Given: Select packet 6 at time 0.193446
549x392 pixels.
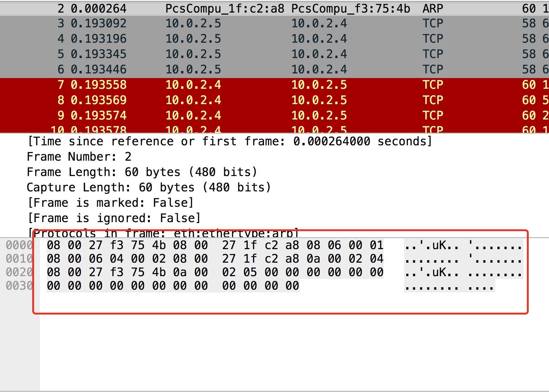Looking at the screenshot, I should click(x=274, y=70).
